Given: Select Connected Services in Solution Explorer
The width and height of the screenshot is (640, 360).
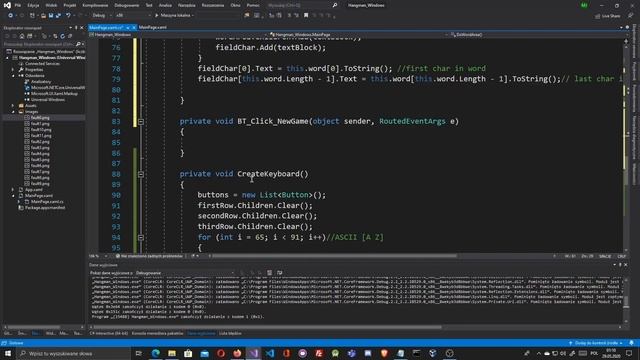Looking at the screenshot, I should (42, 64).
